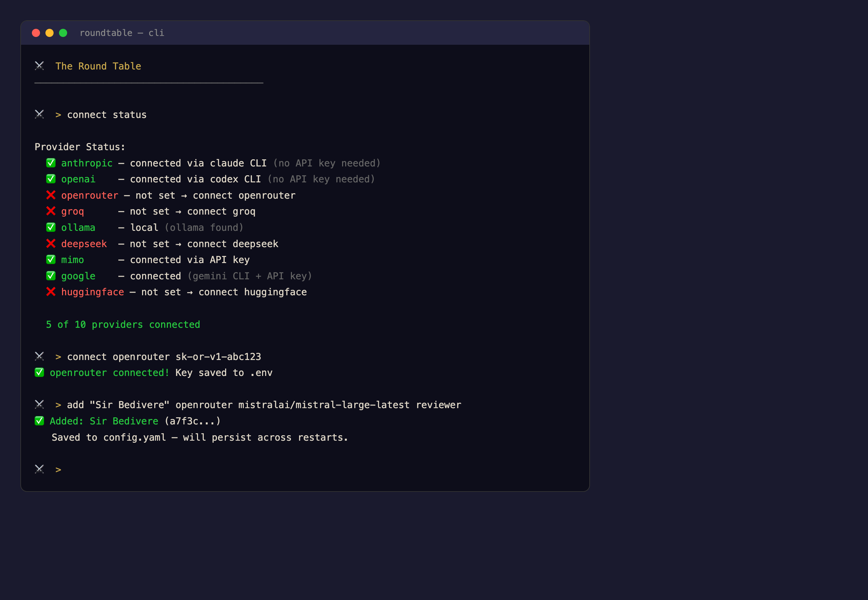Click the "Sir Bedivere" quoted name in add command

[130, 405]
